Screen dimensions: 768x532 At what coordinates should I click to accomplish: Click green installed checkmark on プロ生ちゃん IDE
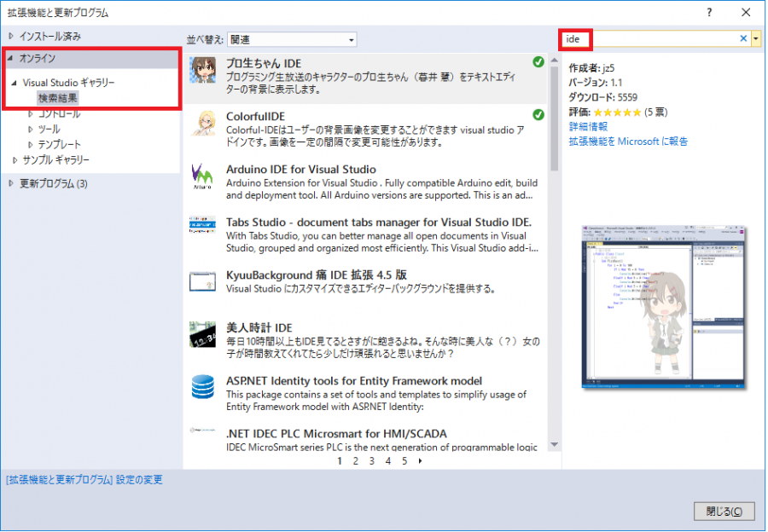(x=538, y=62)
